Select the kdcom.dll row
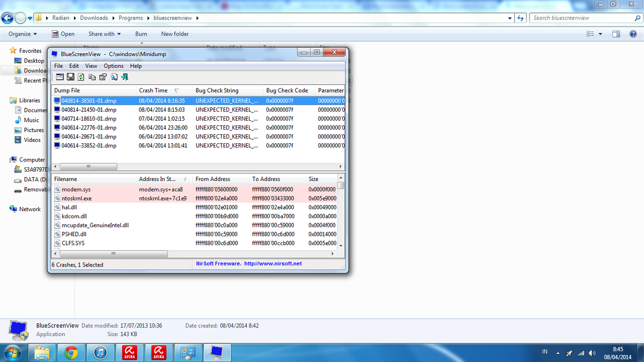This screenshot has height=362, width=644. [195, 216]
